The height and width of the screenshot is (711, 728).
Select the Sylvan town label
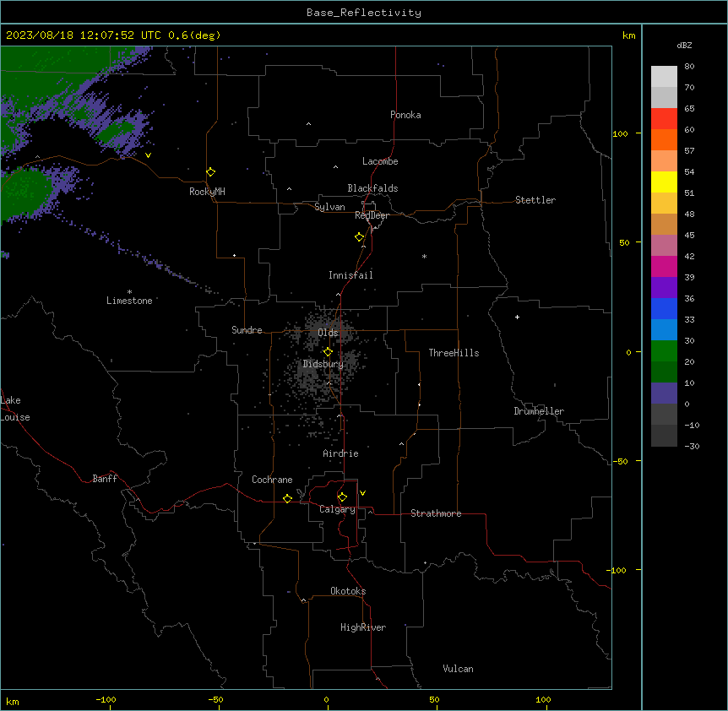(x=329, y=207)
